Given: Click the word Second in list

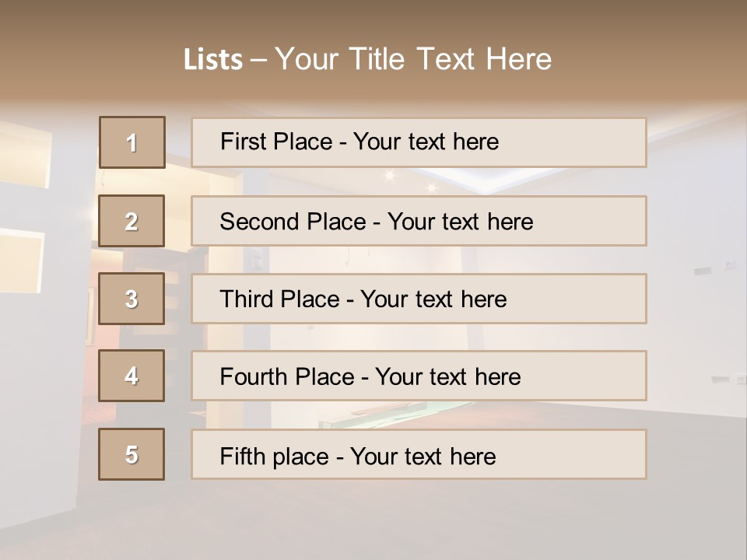Looking at the screenshot, I should tap(259, 222).
